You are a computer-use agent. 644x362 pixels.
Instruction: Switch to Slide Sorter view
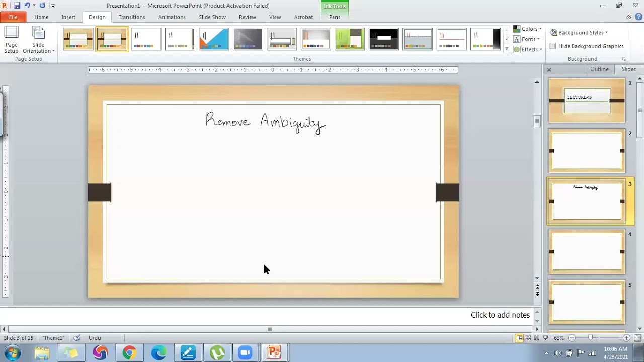tap(528, 338)
